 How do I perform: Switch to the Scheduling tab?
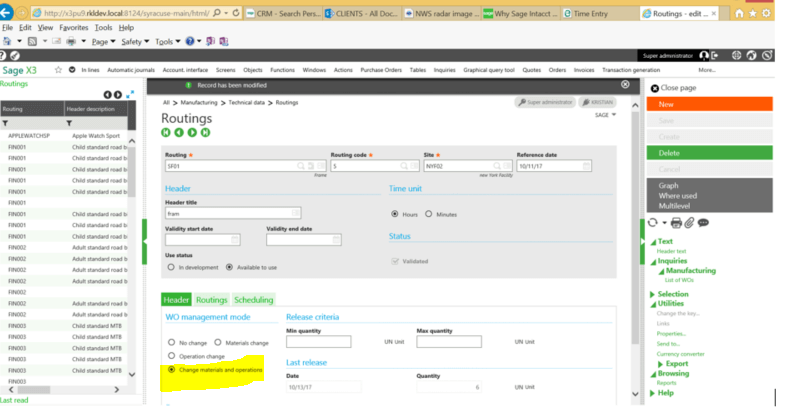pos(252,299)
